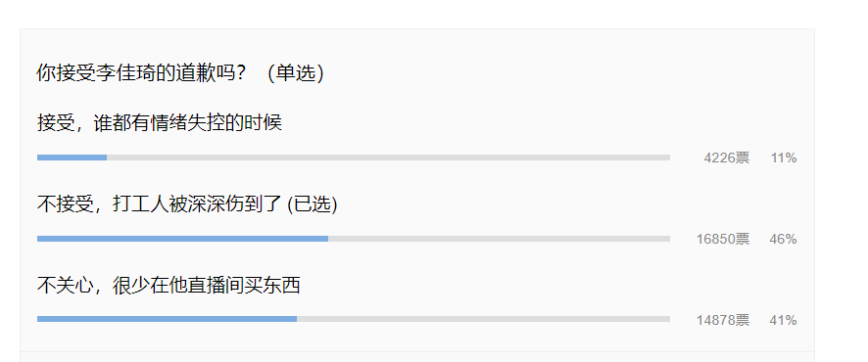This screenshot has height=362, width=868.
Task: Select option 接受，谁都有情绪失控的时候
Action: pos(160,122)
